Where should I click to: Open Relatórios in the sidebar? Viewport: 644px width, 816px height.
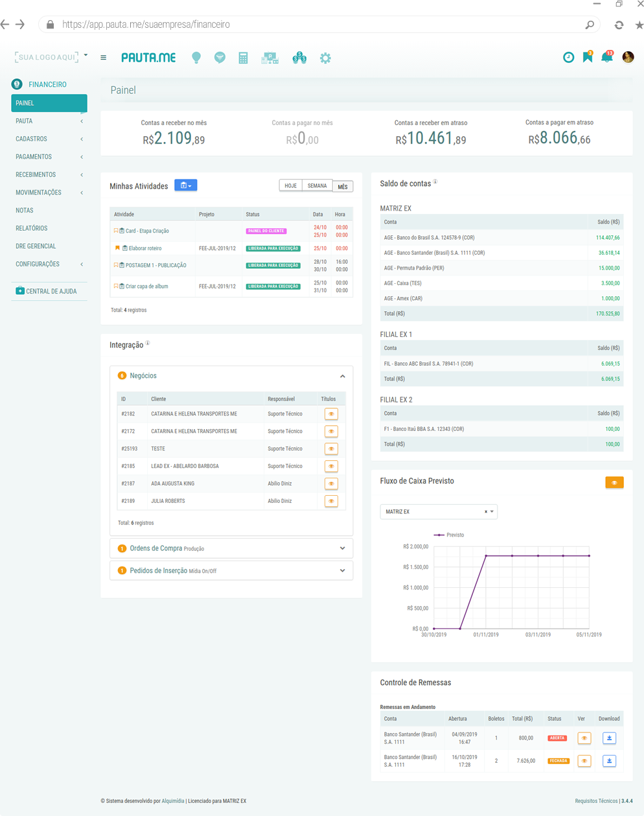coord(49,228)
